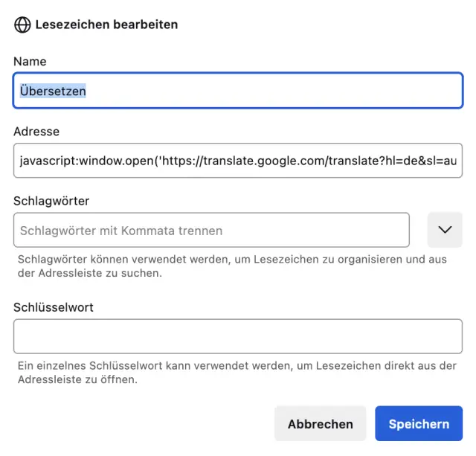This screenshot has height=456, width=476.
Task: Focus the empty Schlüsselwort input field
Action: click(238, 336)
